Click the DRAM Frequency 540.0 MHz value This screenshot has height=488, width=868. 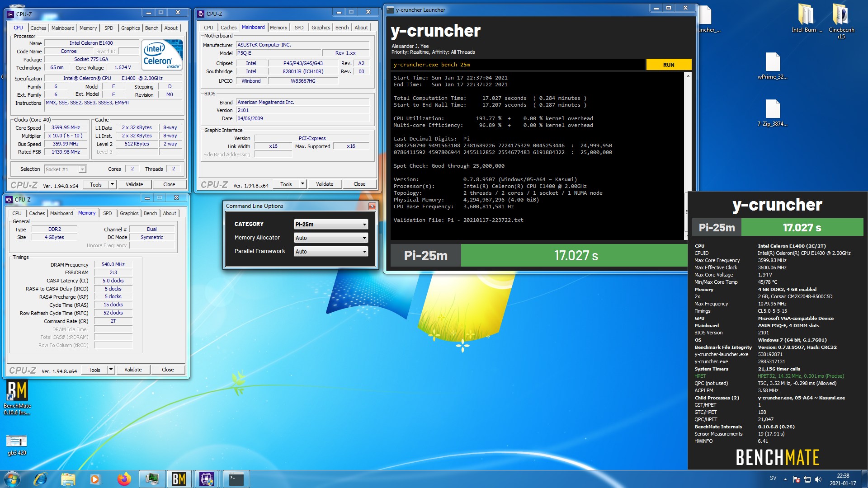tap(113, 264)
